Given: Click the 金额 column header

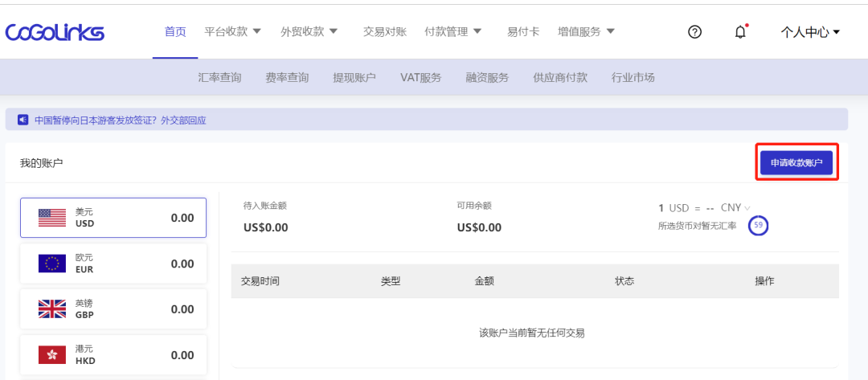Looking at the screenshot, I should click(485, 281).
